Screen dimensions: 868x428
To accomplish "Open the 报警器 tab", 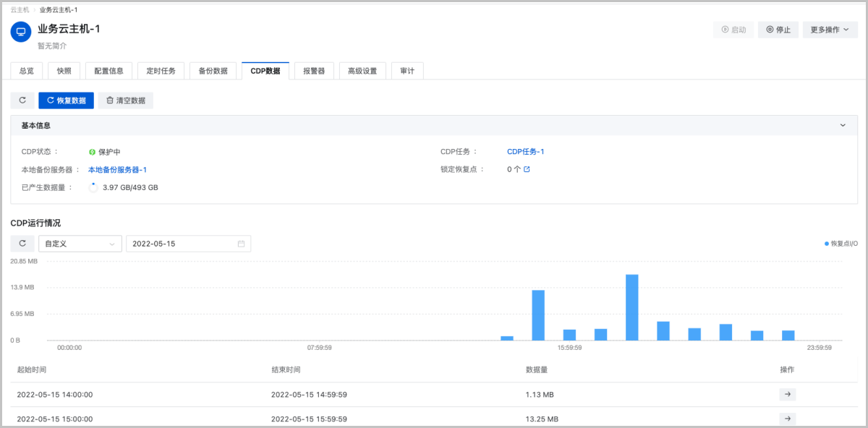I will (x=313, y=70).
